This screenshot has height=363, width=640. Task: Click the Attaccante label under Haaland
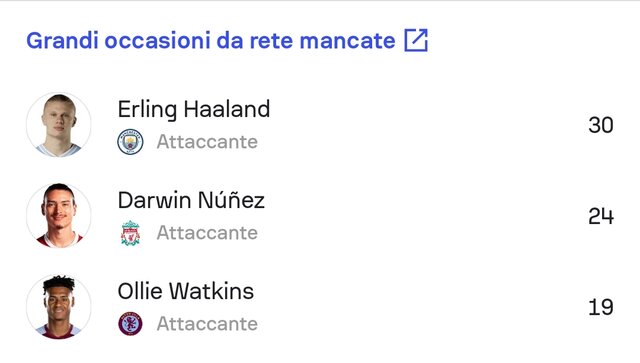207,142
